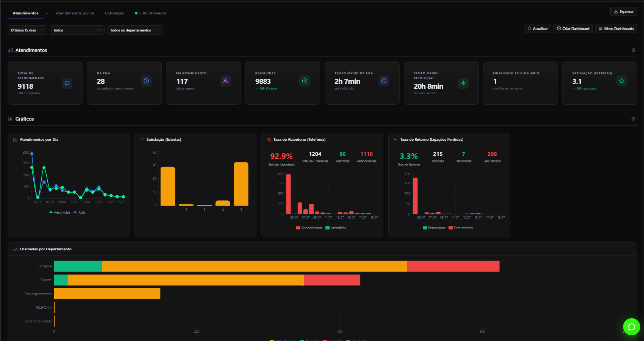Viewport: 644px width, 341px height.
Task: Click chat bubble icon in Total de Atendimentos card
Action: (x=67, y=83)
